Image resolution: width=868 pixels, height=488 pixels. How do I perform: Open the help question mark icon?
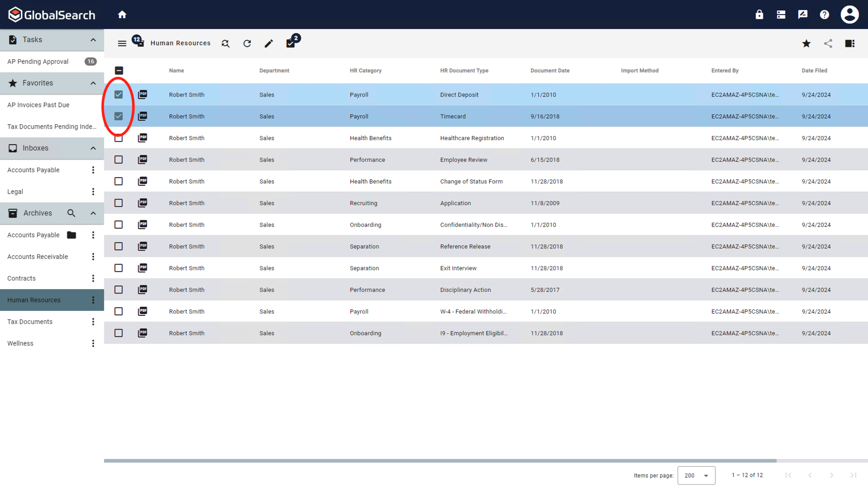(824, 14)
